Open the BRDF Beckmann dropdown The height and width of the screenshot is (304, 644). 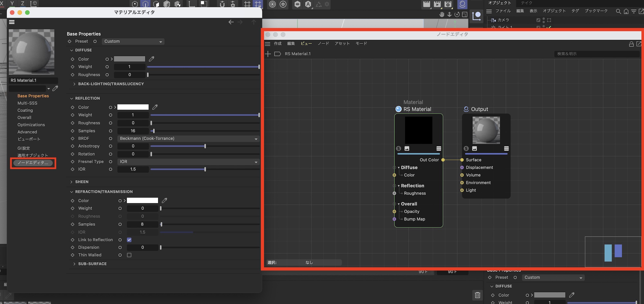(x=188, y=139)
